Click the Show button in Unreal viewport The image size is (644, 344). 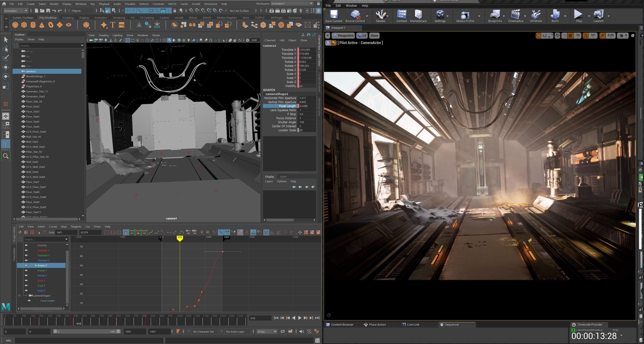374,36
